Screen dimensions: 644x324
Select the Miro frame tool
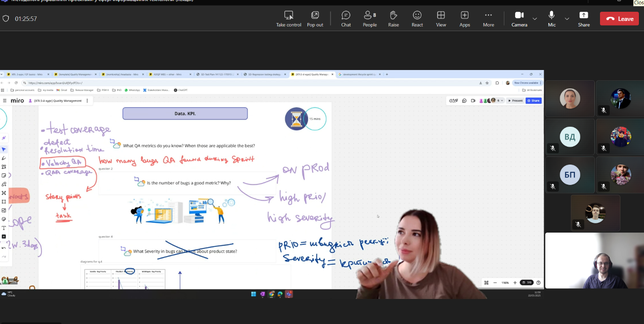click(4, 201)
